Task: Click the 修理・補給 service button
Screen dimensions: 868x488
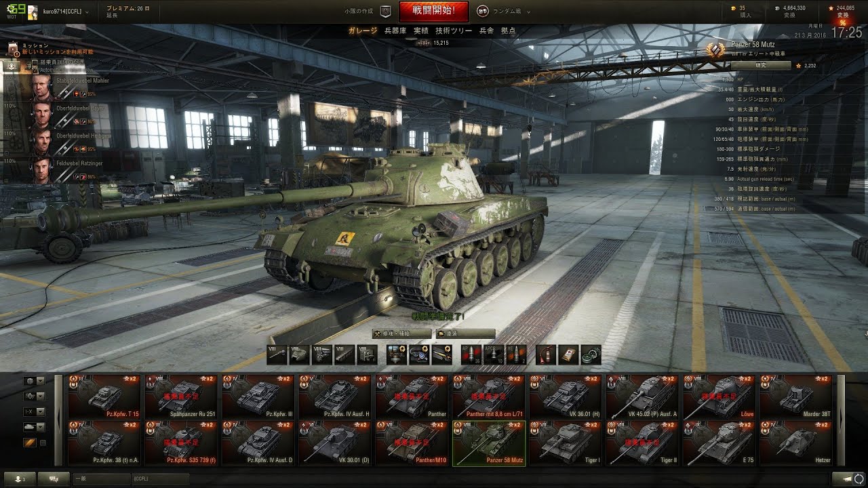Action: [401, 333]
